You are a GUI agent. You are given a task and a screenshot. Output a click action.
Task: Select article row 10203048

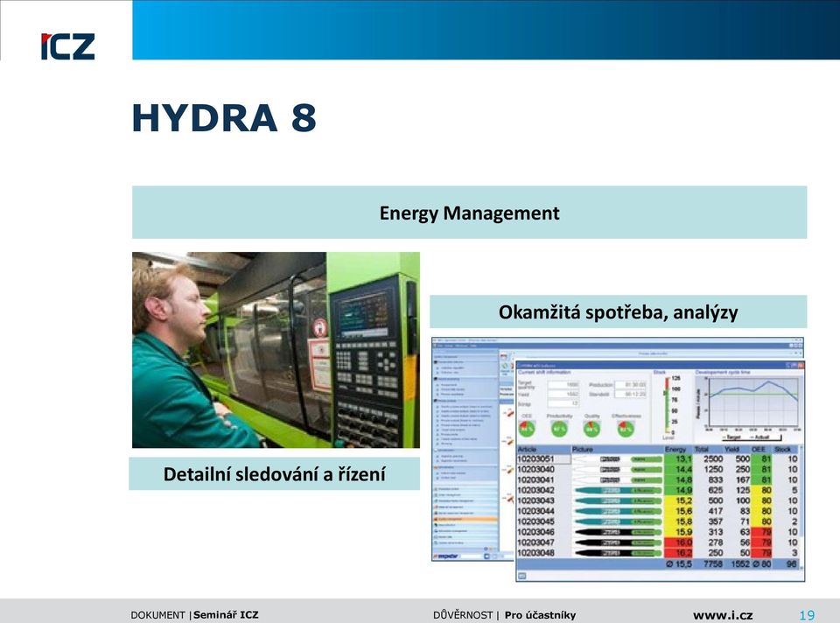[658, 553]
